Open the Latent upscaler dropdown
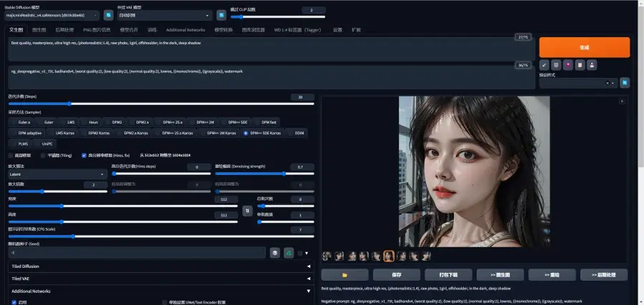The image size is (644, 305). tap(57, 174)
